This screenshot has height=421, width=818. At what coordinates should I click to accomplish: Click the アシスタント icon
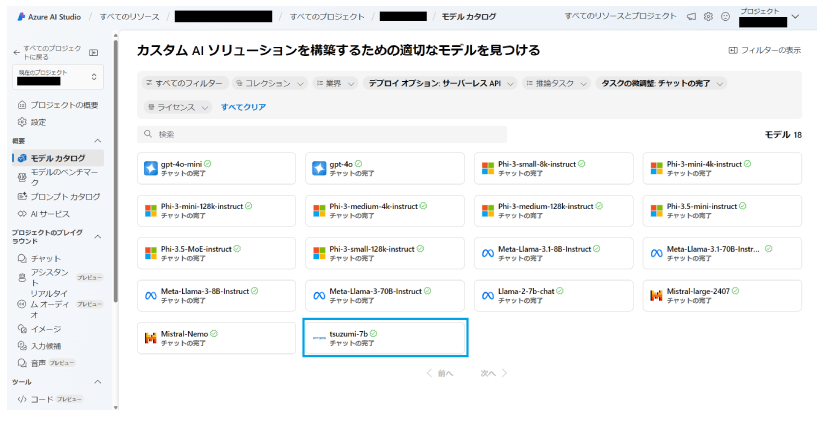click(x=22, y=277)
